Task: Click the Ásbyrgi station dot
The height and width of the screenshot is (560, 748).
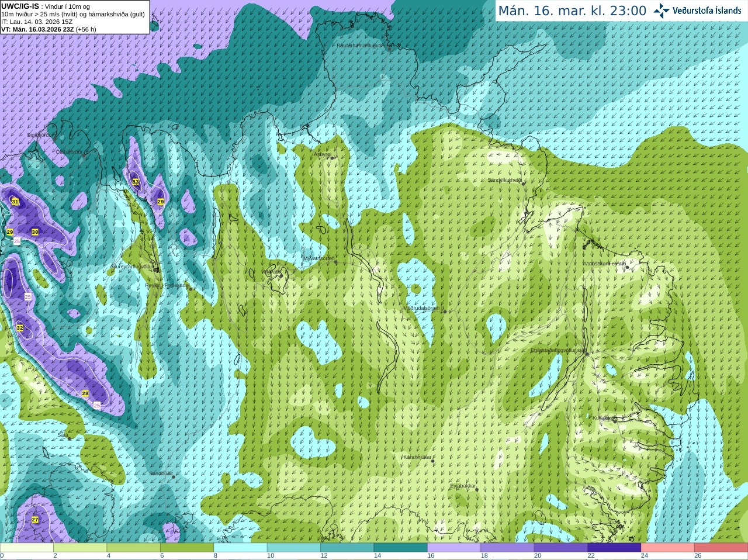Action: 332,158
